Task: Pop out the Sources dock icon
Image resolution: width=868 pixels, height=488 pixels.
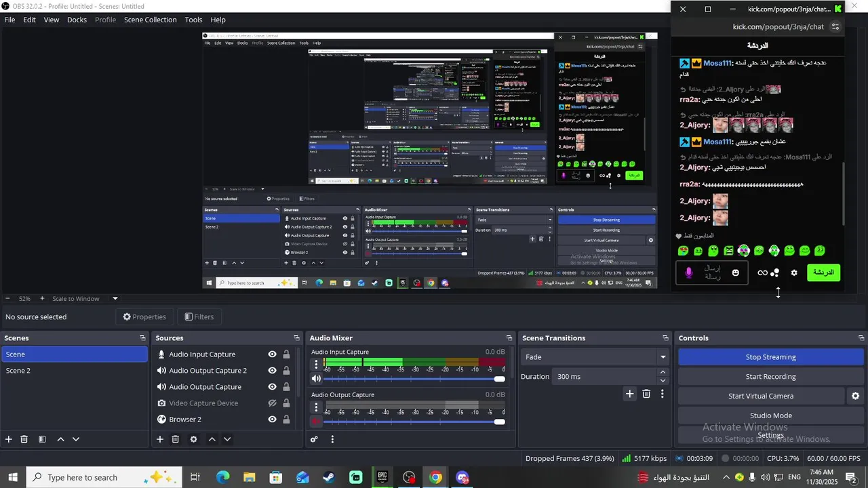Action: pos(296,338)
